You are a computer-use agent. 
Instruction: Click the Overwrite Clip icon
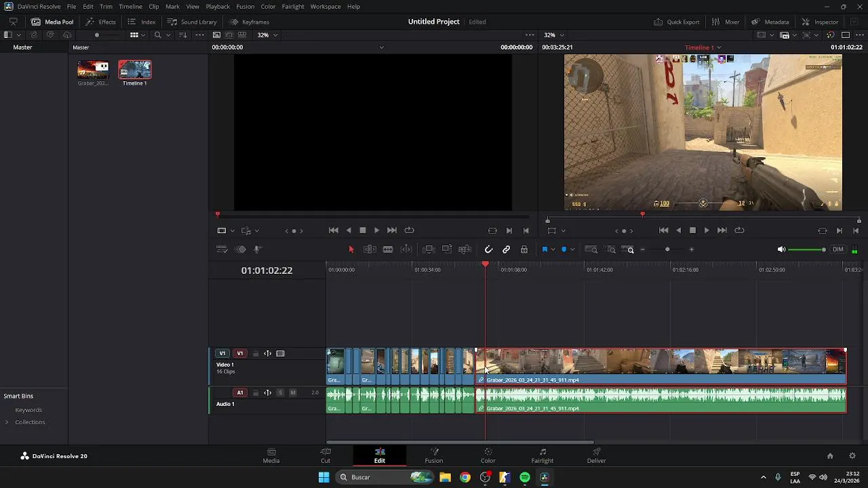447,249
